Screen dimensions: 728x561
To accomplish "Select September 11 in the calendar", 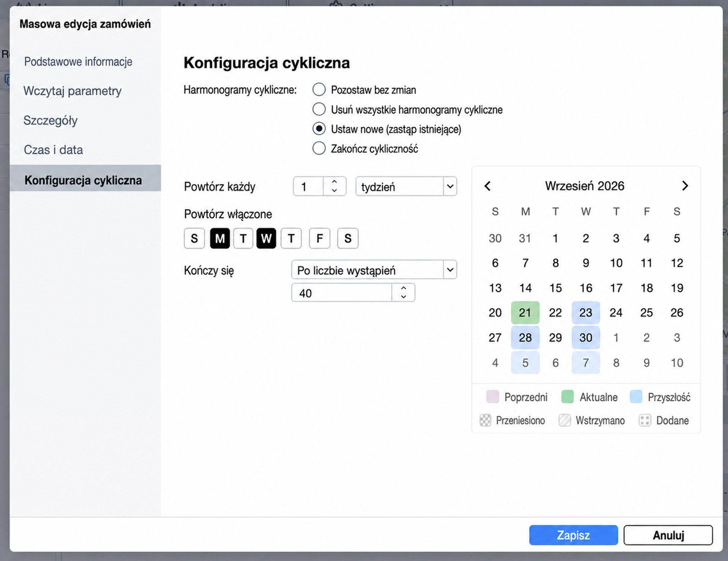I will coord(647,263).
